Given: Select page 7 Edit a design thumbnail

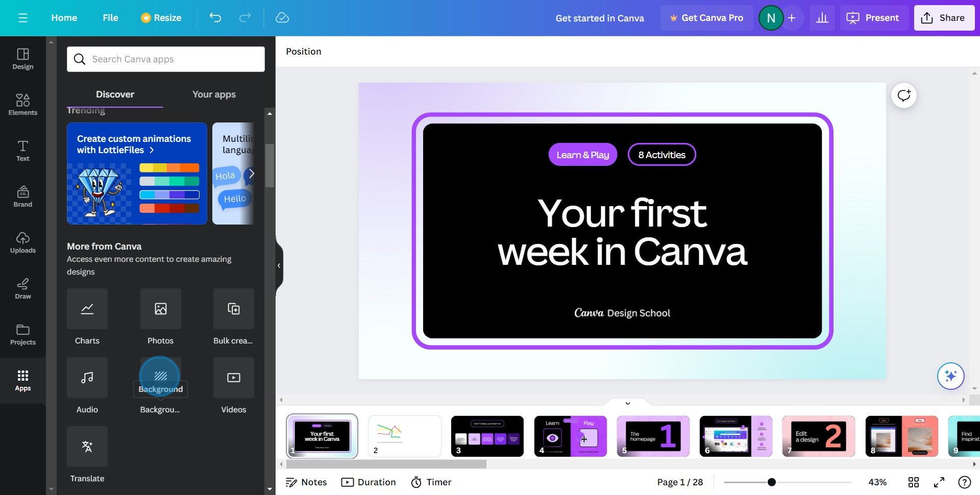Looking at the screenshot, I should [x=819, y=436].
